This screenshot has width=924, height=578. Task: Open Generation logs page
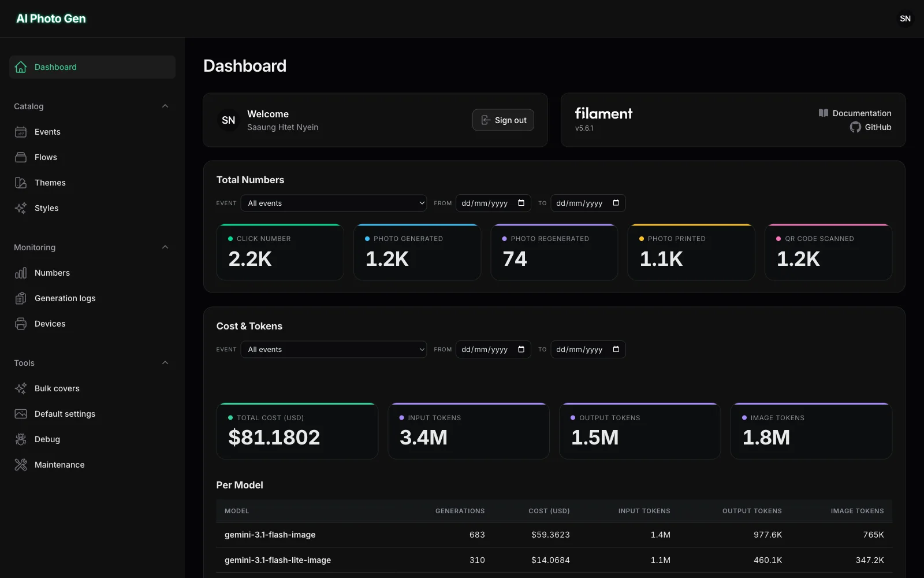point(92,298)
